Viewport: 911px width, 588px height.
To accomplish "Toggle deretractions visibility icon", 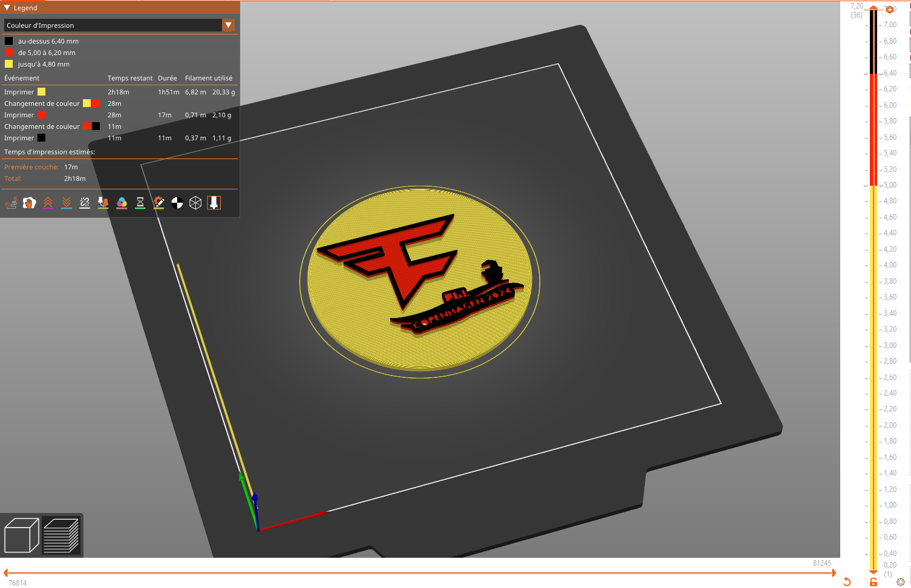I will 67,203.
